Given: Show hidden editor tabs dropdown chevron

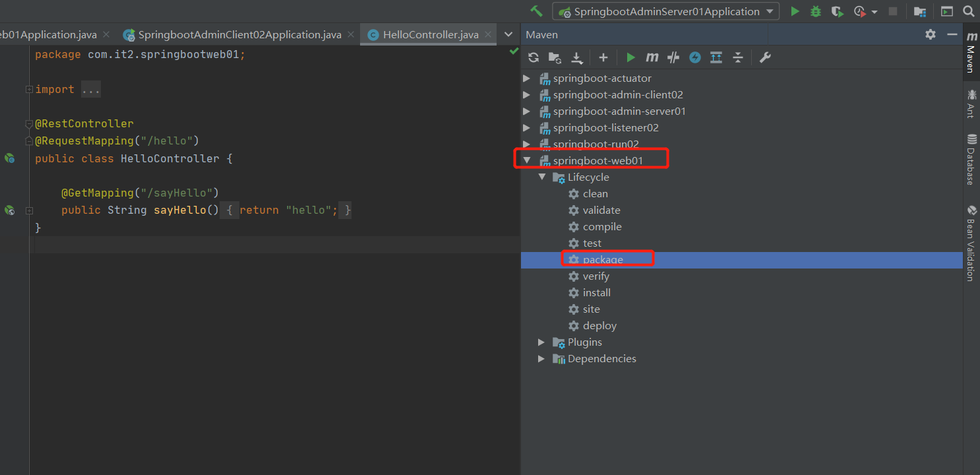Looking at the screenshot, I should (508, 34).
